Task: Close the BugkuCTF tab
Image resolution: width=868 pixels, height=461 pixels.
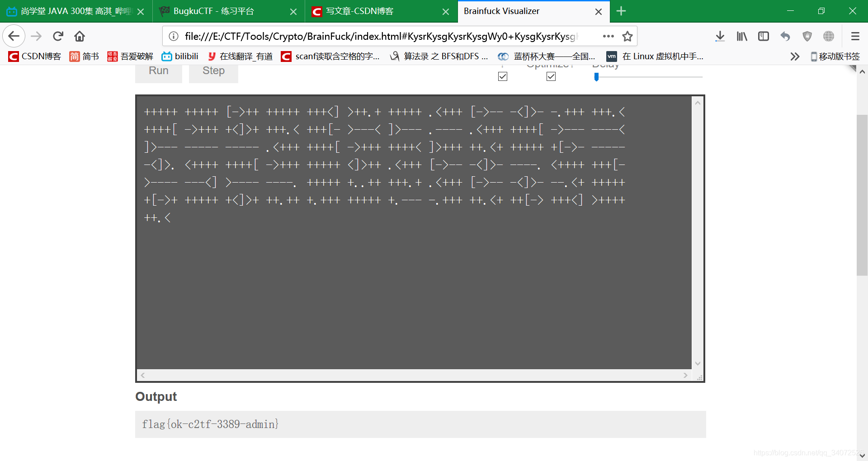Action: click(293, 12)
